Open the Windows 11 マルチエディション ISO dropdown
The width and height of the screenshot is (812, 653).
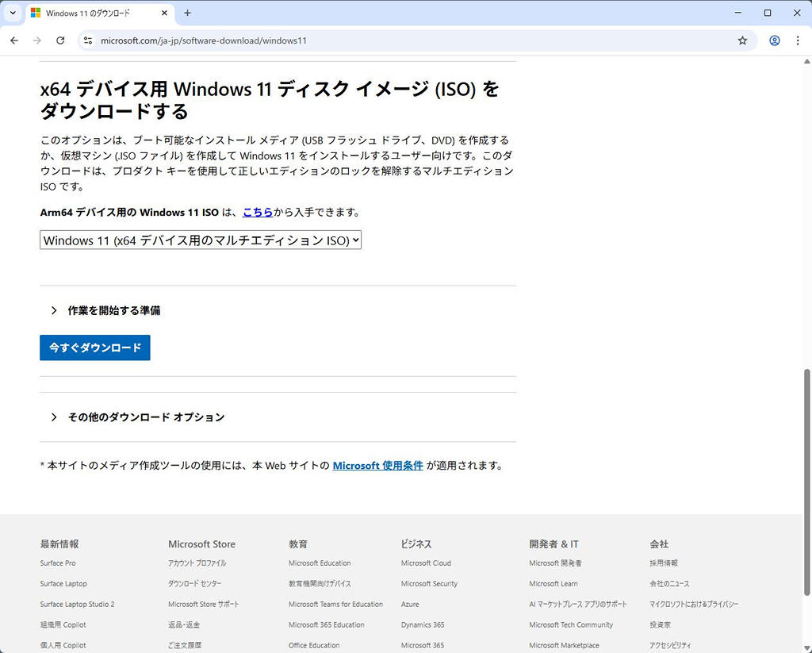click(201, 240)
